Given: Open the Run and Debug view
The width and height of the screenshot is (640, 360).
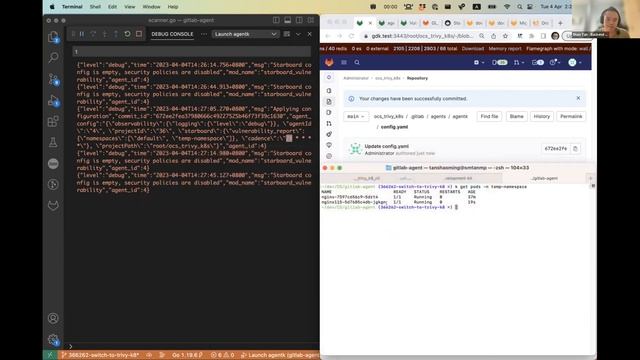Looking at the screenshot, I should (53, 100).
